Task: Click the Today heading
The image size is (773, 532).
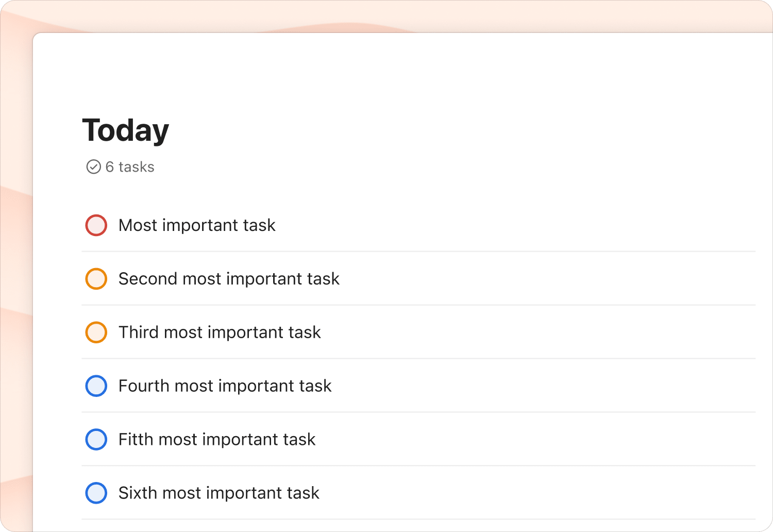Action: click(x=126, y=130)
